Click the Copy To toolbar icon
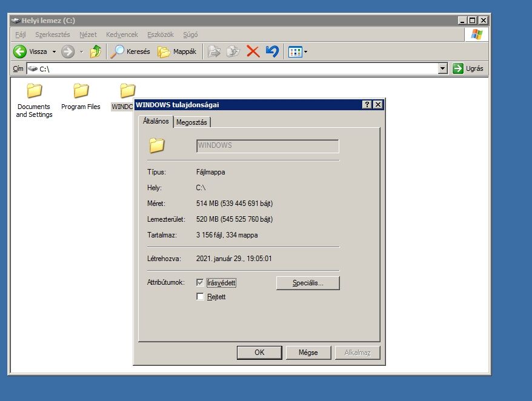Viewport: 532px width, 401px height. (x=233, y=51)
